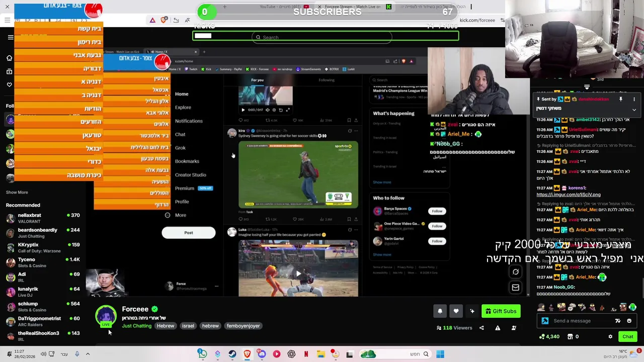Follow One Piece Video Games account
This screenshot has width=644, height=362.
[437, 226]
